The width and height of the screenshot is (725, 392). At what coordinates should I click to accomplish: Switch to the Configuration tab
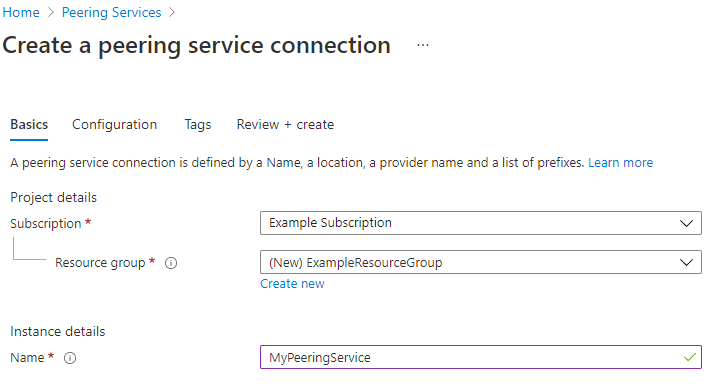115,125
